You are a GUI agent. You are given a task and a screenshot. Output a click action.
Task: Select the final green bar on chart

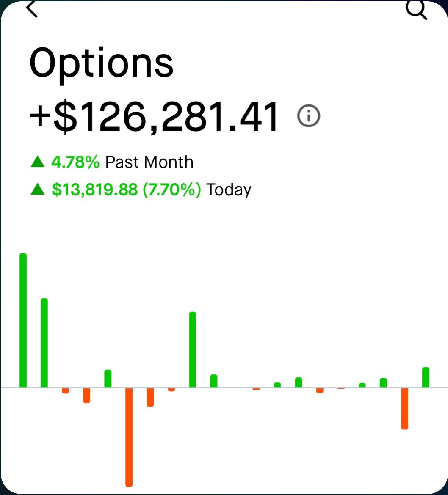[x=426, y=377]
